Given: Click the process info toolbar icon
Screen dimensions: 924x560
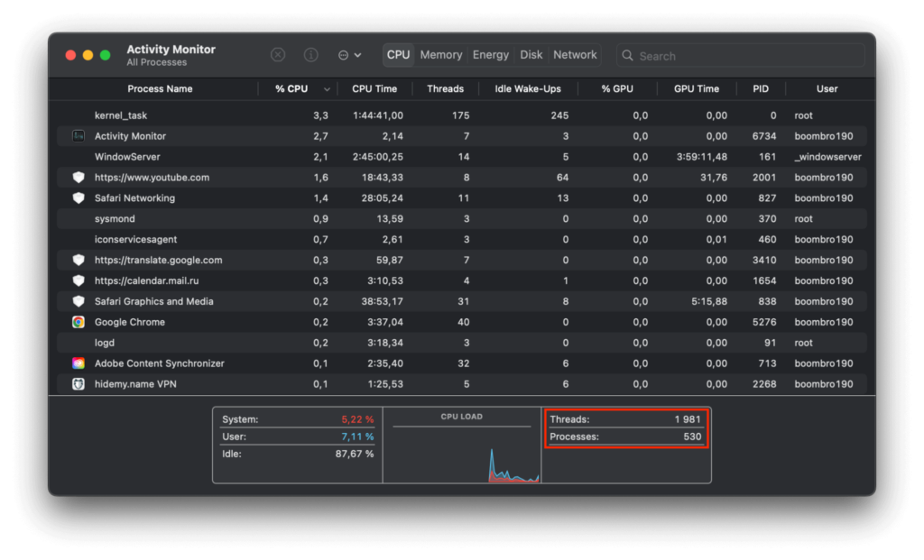Looking at the screenshot, I should click(x=310, y=55).
